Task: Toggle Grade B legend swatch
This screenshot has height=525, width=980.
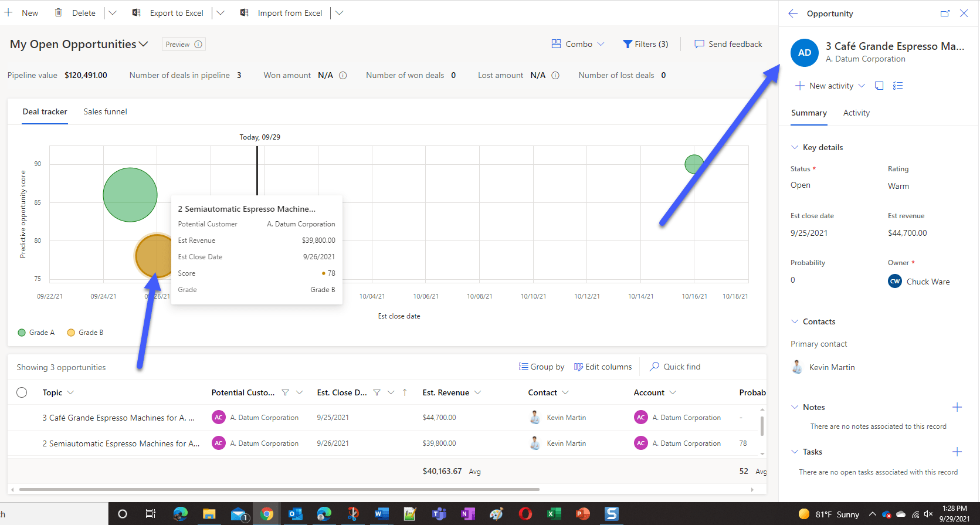Action: pos(71,333)
